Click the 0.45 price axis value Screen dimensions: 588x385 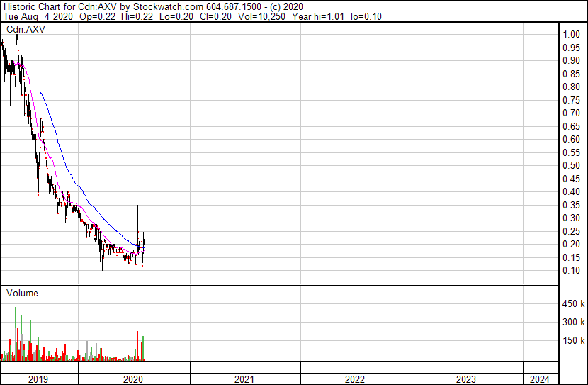coord(572,179)
